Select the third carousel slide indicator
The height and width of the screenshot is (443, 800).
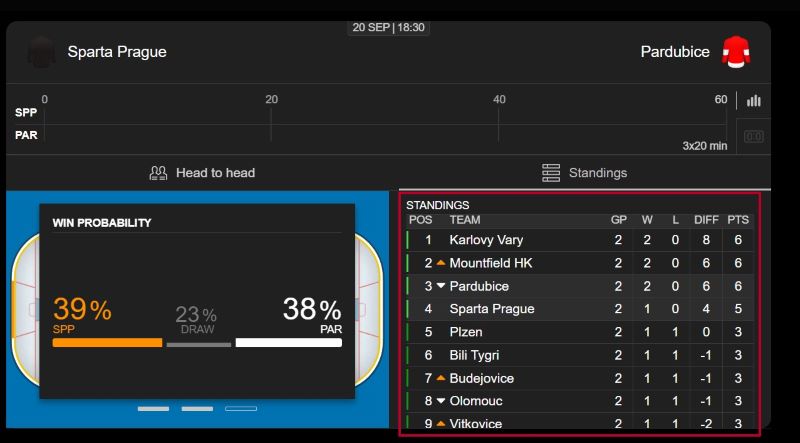click(x=241, y=408)
